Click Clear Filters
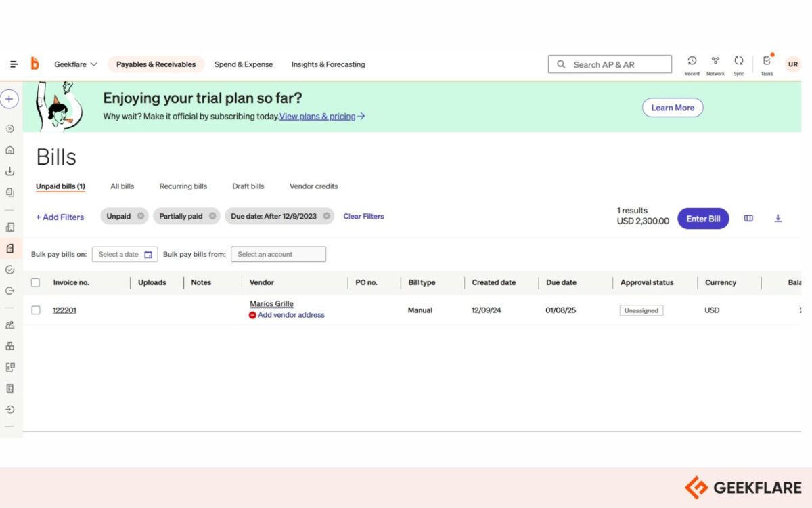Screen dimensions: 812x508 [x=363, y=217]
